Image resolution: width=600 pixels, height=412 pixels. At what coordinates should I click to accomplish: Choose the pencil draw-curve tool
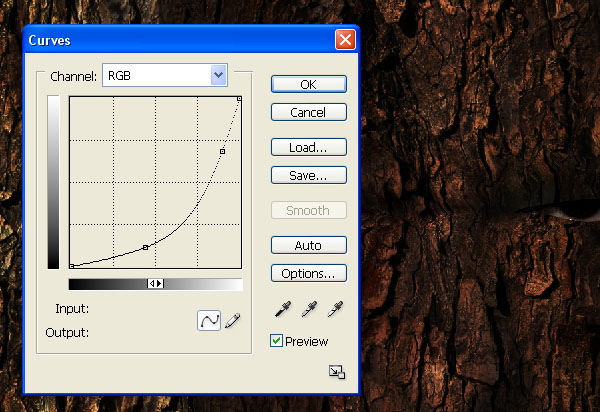click(233, 321)
